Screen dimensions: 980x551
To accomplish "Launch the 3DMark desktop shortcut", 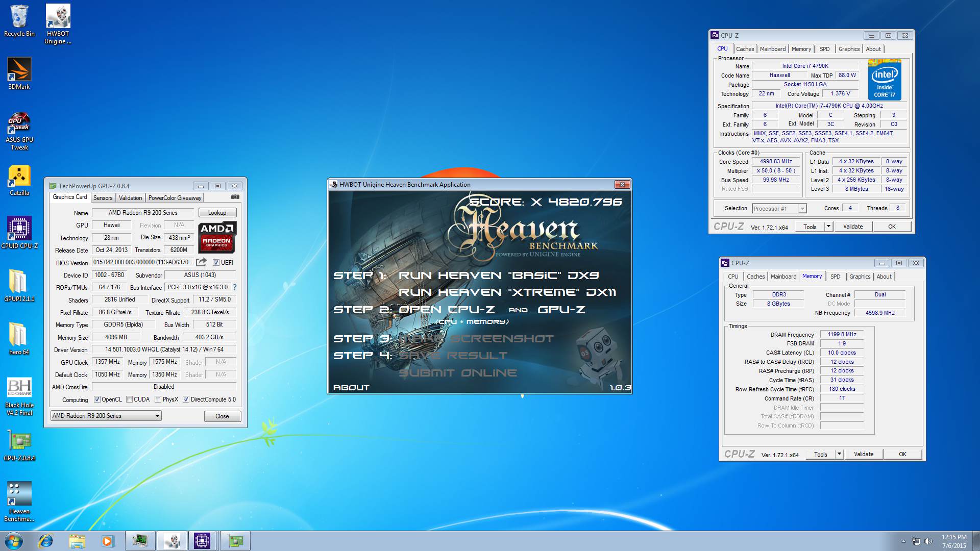I will 19,73.
